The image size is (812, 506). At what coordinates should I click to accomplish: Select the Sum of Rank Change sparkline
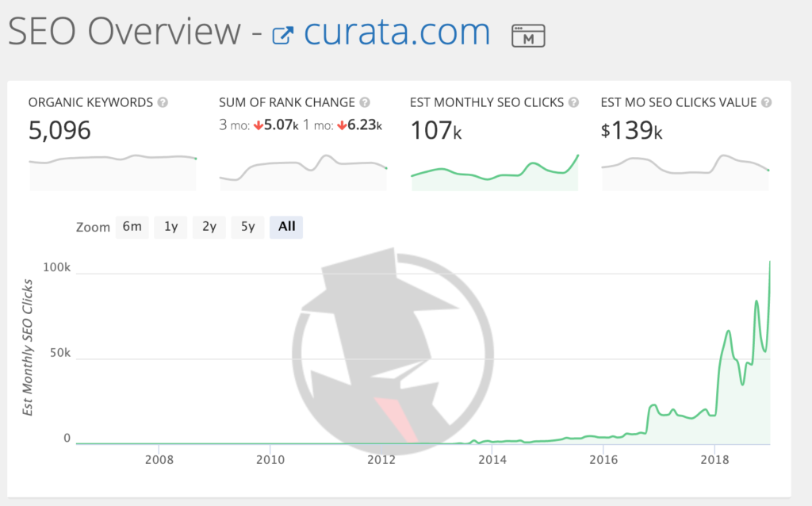coord(304,172)
